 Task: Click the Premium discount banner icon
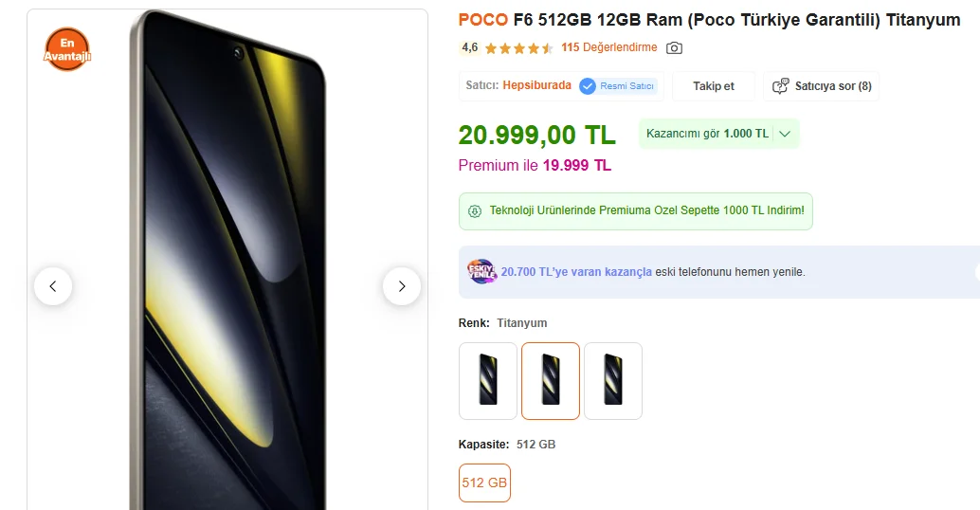(x=475, y=210)
